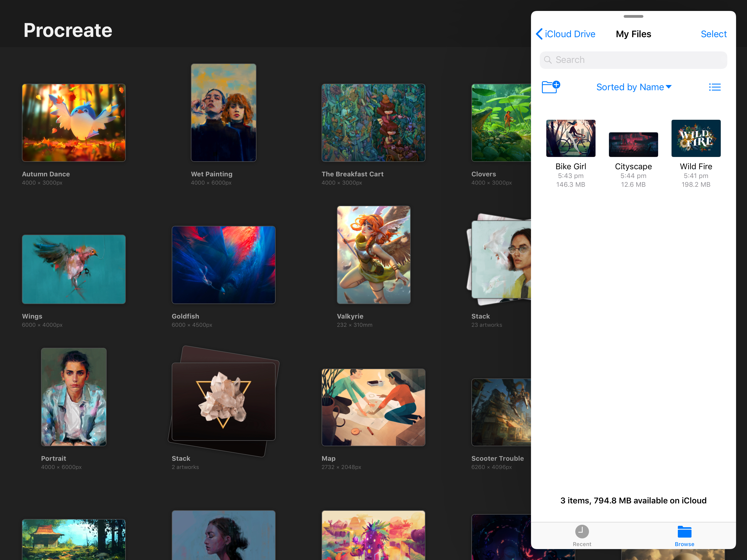The image size is (747, 560).
Task: Tap the search magnifier icon
Action: tap(548, 60)
